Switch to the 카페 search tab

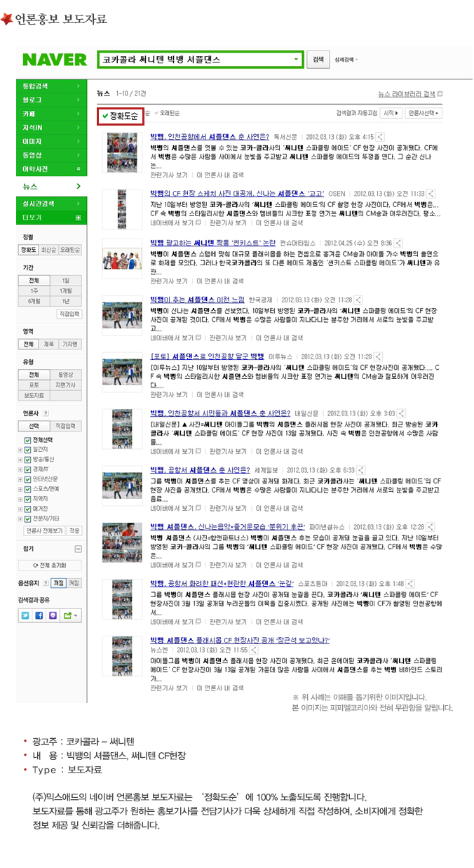(50, 113)
